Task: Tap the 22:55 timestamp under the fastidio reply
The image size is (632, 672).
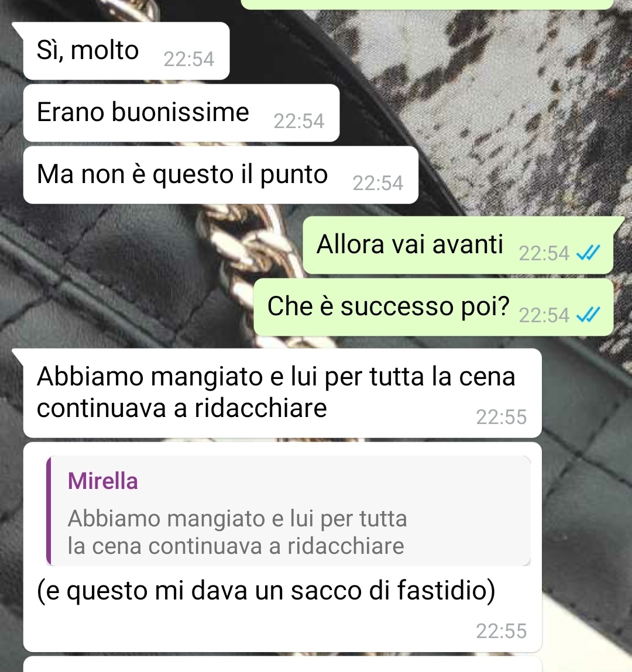Action: 502,631
